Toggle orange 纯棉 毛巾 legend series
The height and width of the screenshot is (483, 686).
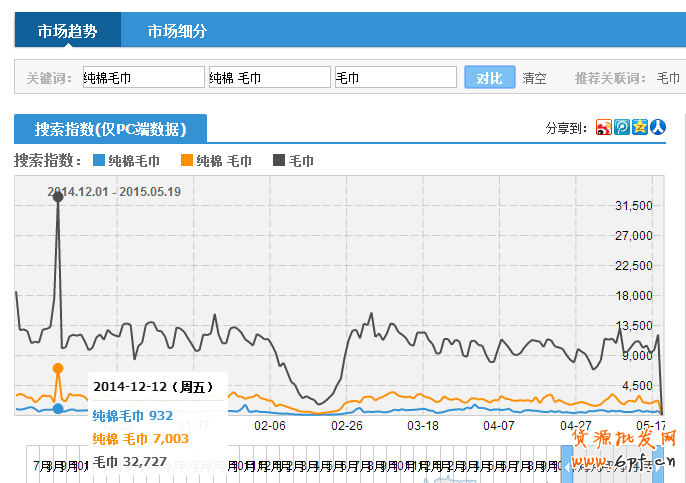[x=216, y=160]
